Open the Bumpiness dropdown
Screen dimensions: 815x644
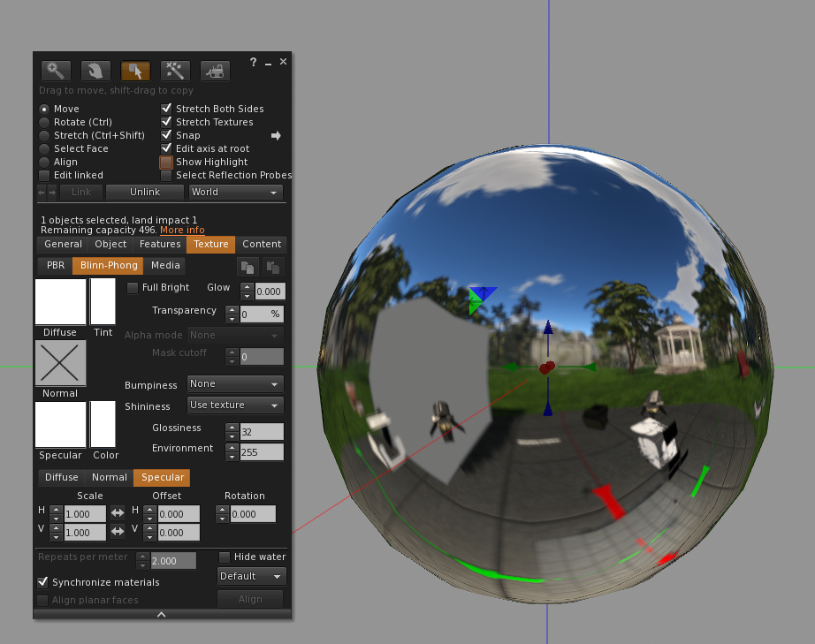pos(235,383)
